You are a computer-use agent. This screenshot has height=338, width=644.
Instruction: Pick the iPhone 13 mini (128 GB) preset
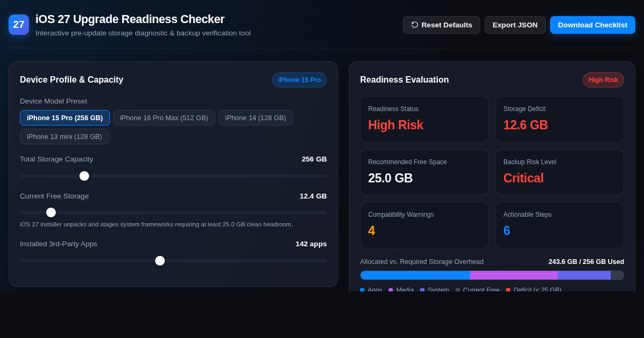64,137
